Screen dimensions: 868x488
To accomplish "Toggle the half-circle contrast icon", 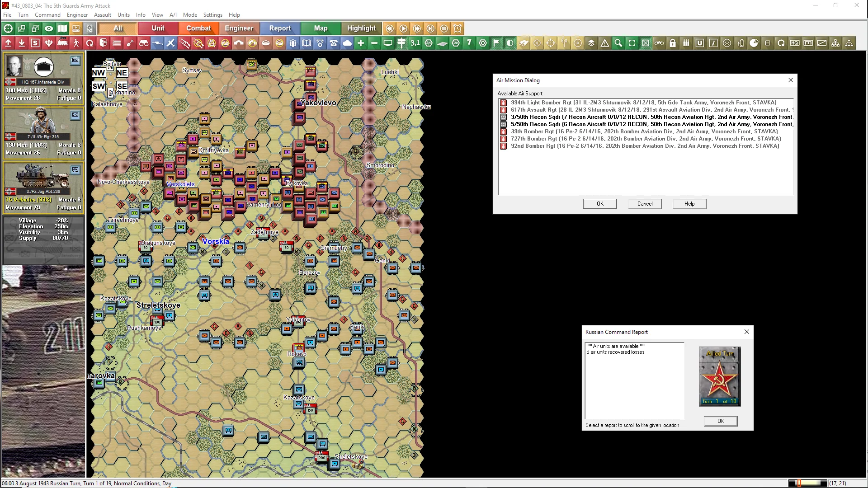I will (510, 43).
